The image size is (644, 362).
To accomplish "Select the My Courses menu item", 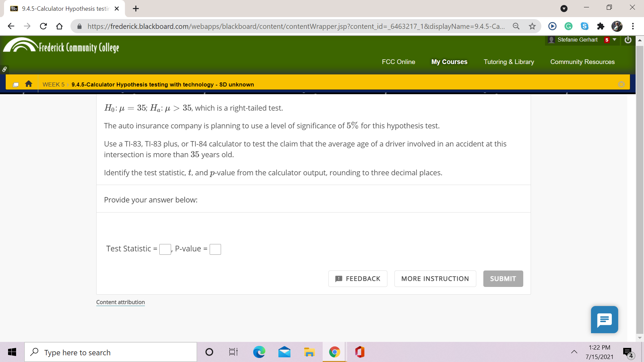I will pyautogui.click(x=449, y=62).
